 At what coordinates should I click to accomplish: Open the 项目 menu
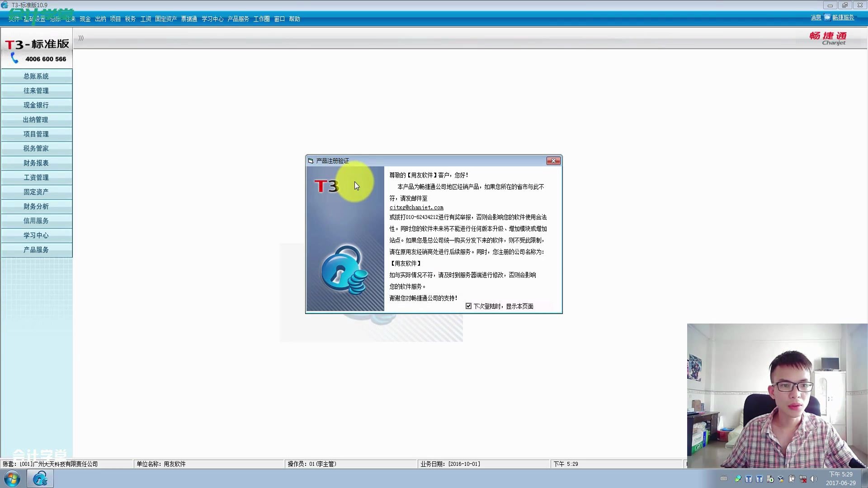tap(115, 19)
